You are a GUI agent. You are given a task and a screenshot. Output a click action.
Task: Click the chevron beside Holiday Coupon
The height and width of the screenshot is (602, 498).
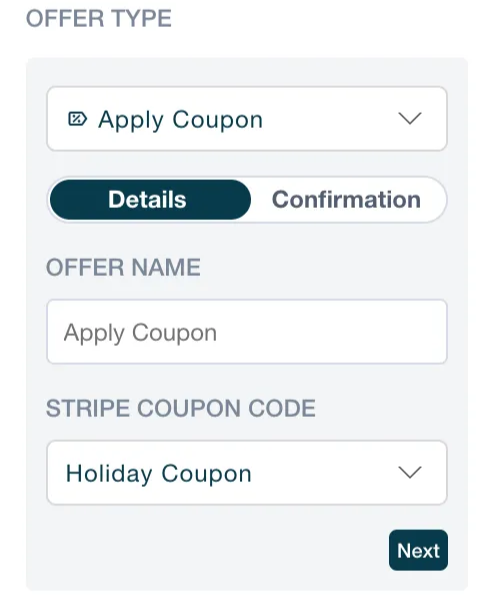(410, 473)
